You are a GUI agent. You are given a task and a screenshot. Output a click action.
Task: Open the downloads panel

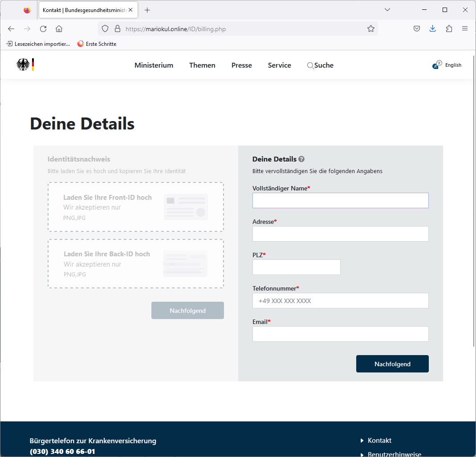pyautogui.click(x=433, y=29)
